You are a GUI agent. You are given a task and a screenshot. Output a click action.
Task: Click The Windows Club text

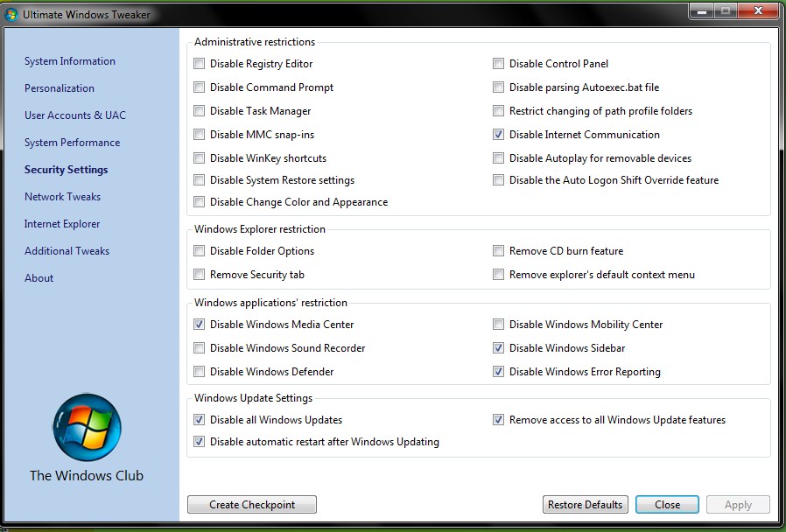click(x=87, y=475)
